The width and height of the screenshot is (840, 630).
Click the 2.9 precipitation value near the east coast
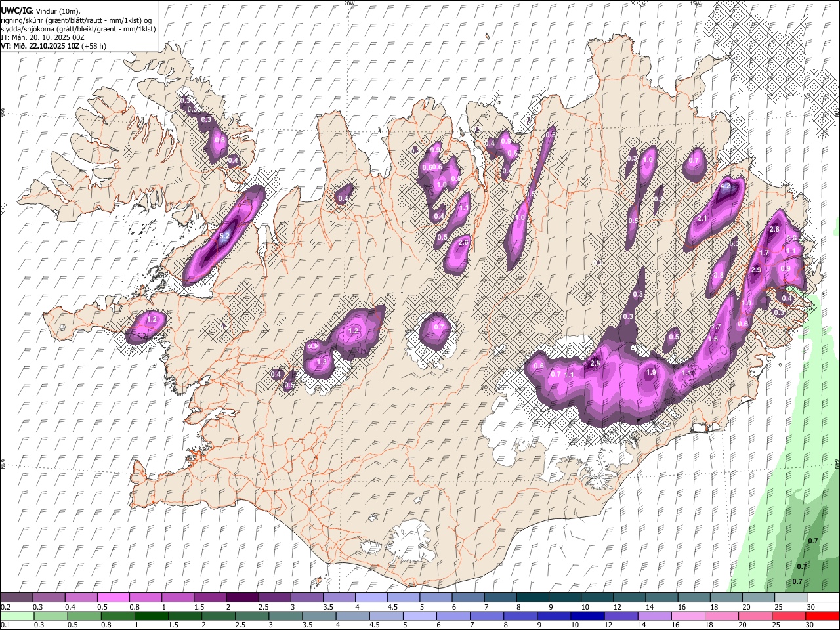point(755,270)
